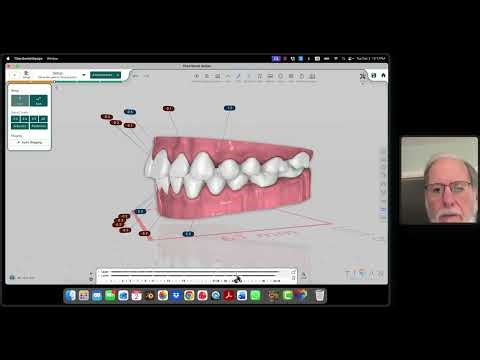Select the pen tool in top toolbar
The width and height of the screenshot is (480, 360).
coord(238,76)
